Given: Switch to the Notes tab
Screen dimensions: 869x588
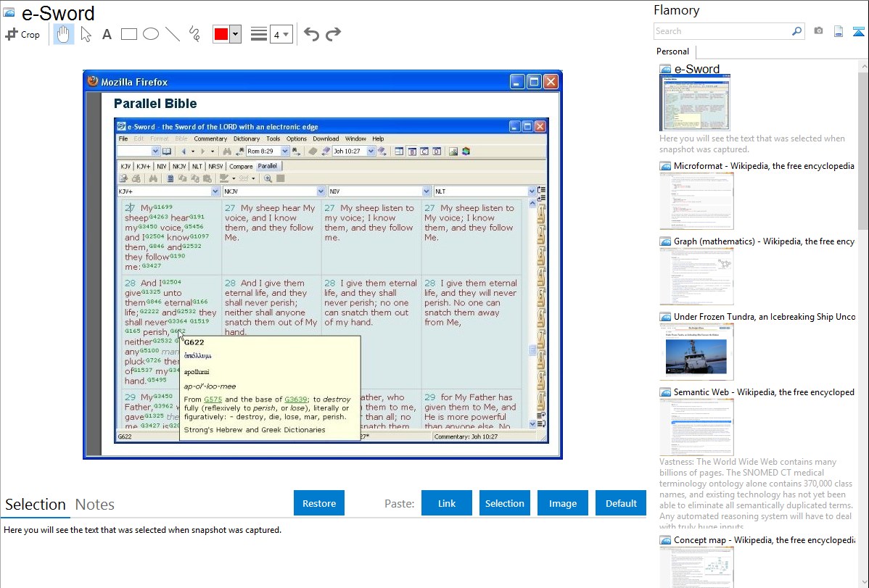Looking at the screenshot, I should pos(95,505).
